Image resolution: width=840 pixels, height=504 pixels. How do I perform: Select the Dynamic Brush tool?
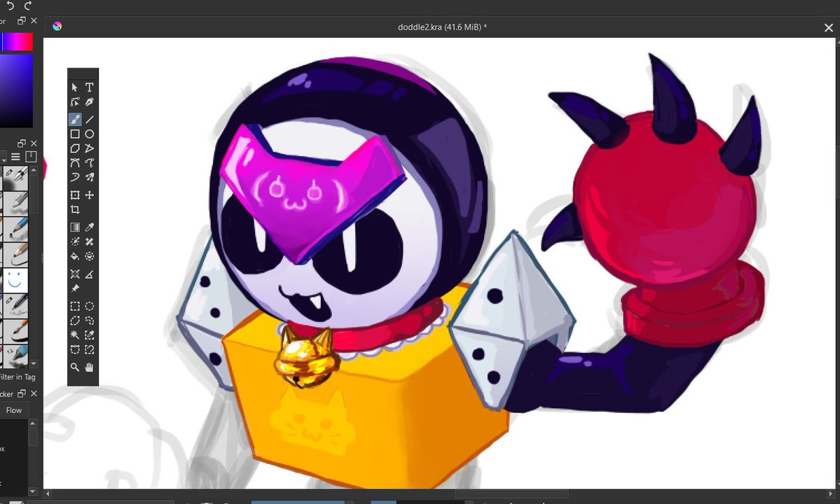(74, 177)
